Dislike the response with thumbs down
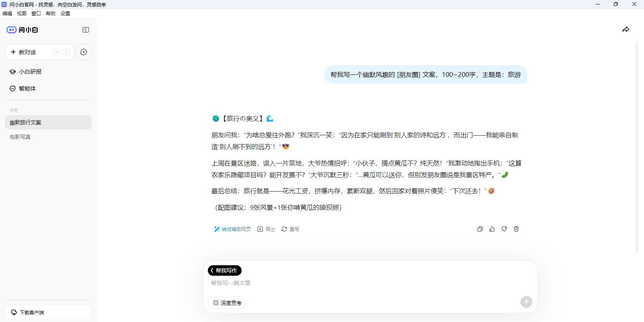 pyautogui.click(x=504, y=229)
